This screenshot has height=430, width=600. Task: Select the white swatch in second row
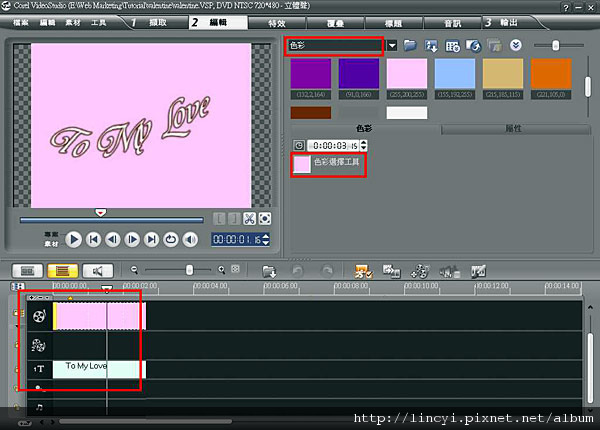[407, 113]
